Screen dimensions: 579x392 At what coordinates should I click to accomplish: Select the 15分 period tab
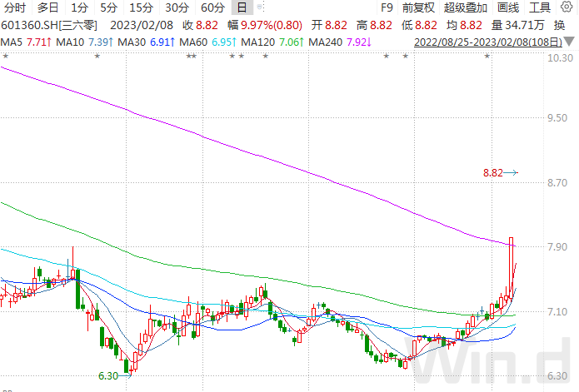pos(141,7)
